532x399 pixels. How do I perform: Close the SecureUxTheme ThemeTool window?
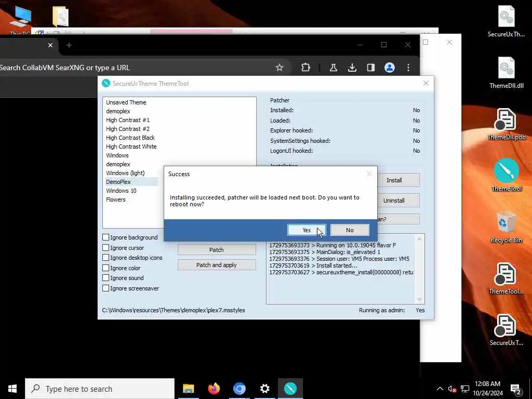(426, 84)
